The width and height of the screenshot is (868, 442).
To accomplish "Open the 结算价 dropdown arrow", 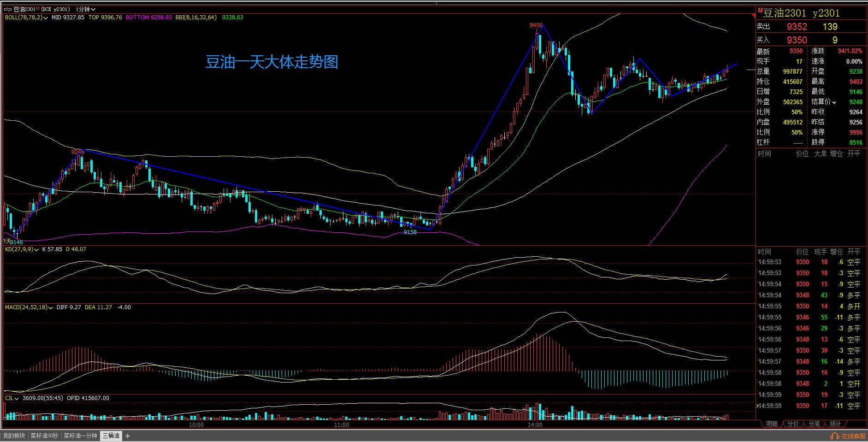I will (x=834, y=102).
